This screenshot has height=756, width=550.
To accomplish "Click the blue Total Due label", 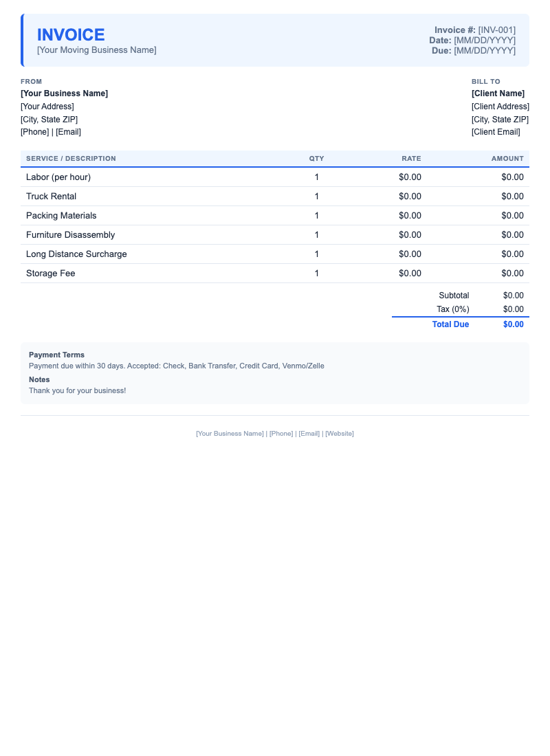I will [450, 324].
